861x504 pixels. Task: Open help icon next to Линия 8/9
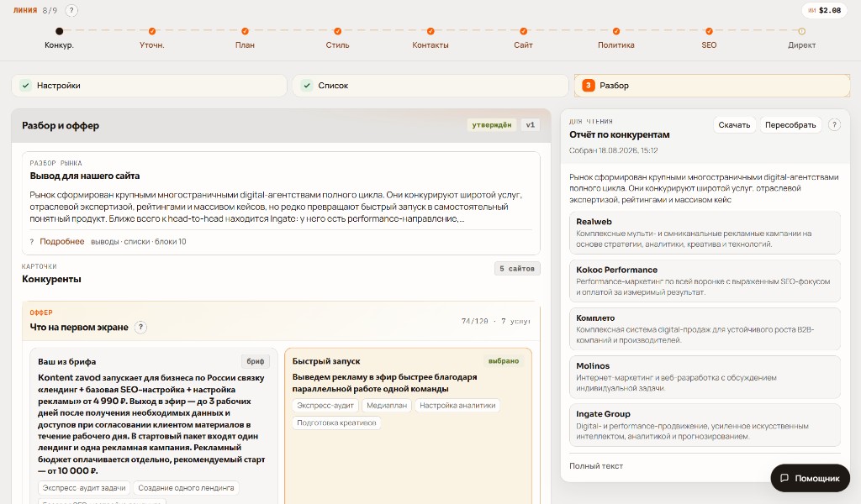(x=71, y=10)
